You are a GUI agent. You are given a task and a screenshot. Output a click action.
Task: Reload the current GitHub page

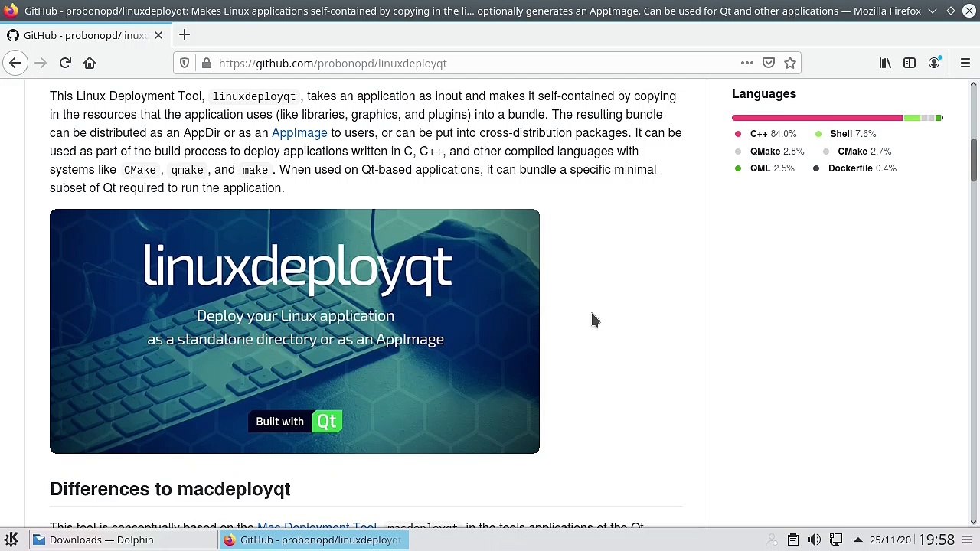[65, 63]
